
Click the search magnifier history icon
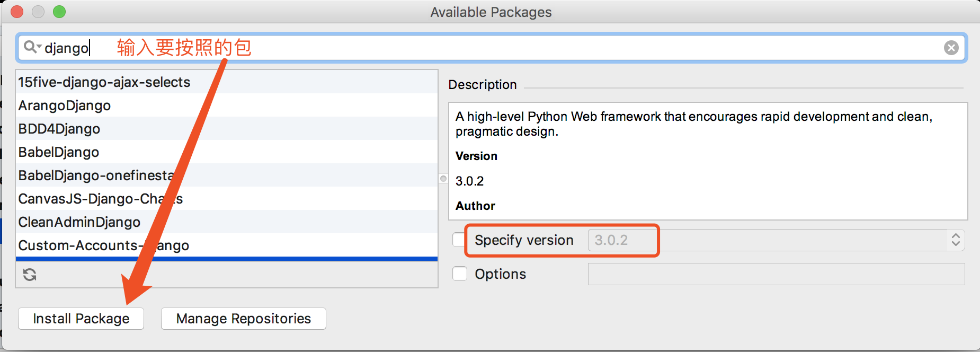(32, 47)
